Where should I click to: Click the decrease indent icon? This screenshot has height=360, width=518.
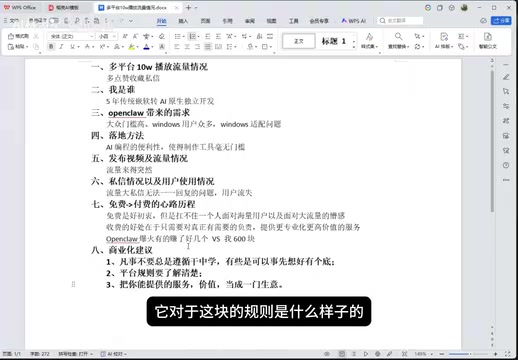tap(207, 36)
